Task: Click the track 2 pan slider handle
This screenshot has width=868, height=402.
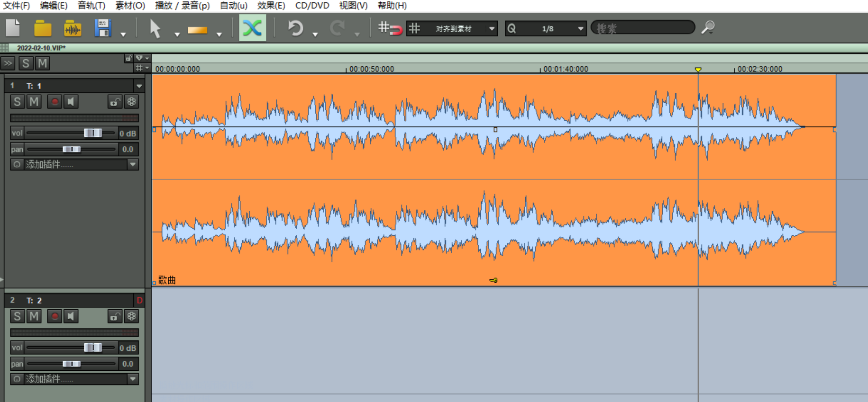Action: point(72,364)
